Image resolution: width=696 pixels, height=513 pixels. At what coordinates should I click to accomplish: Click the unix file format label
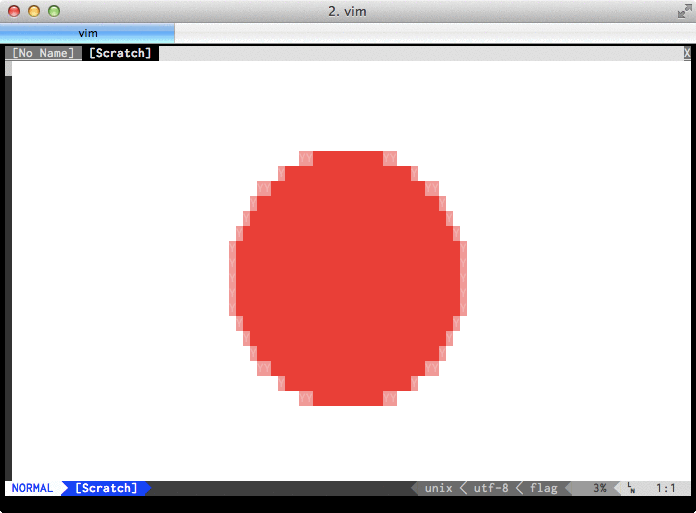pos(438,488)
